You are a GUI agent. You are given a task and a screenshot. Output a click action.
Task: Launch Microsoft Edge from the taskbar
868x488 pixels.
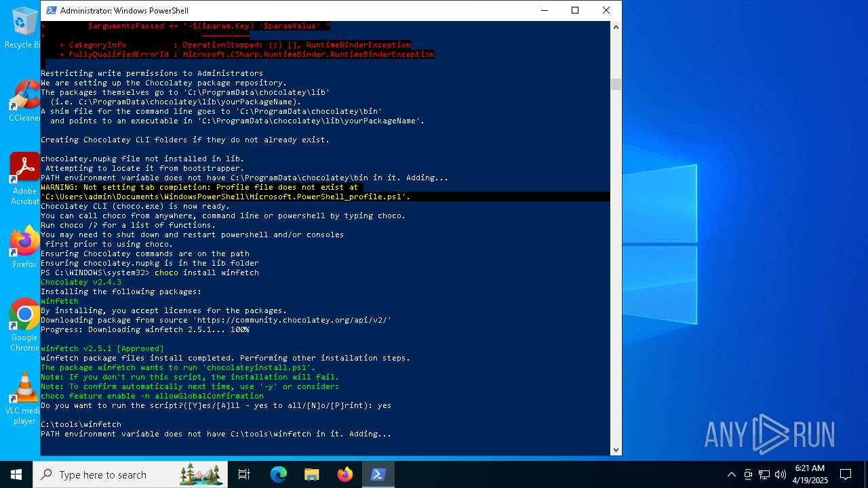pyautogui.click(x=279, y=474)
